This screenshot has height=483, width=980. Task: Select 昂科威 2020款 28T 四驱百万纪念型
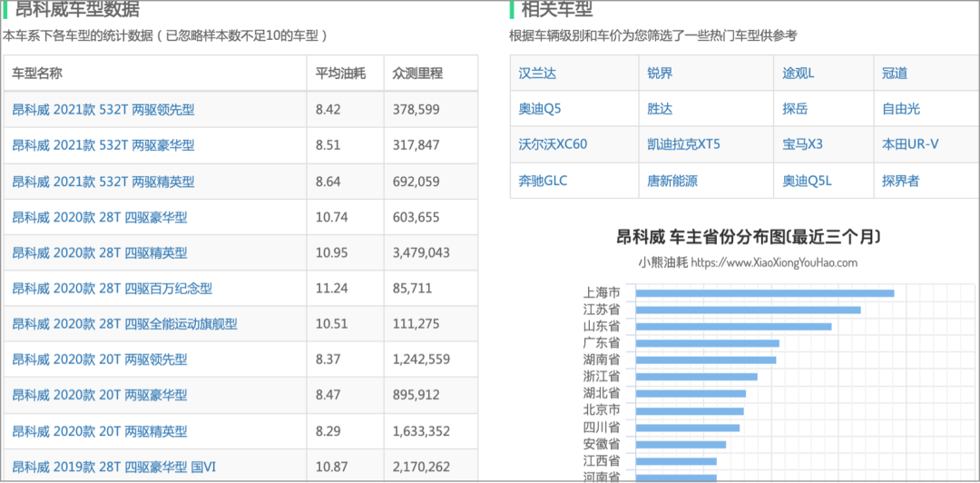point(113,289)
